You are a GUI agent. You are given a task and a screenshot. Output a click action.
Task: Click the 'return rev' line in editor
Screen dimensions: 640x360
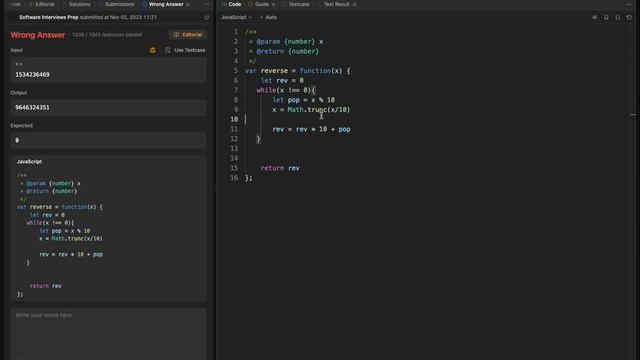(x=280, y=168)
